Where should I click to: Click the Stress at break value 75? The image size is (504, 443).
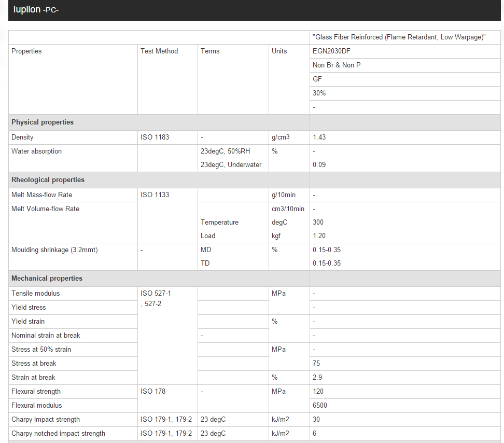316,364
